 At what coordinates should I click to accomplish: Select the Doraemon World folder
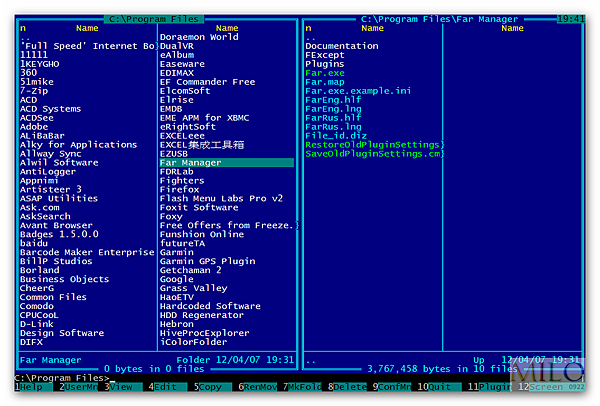click(x=199, y=37)
